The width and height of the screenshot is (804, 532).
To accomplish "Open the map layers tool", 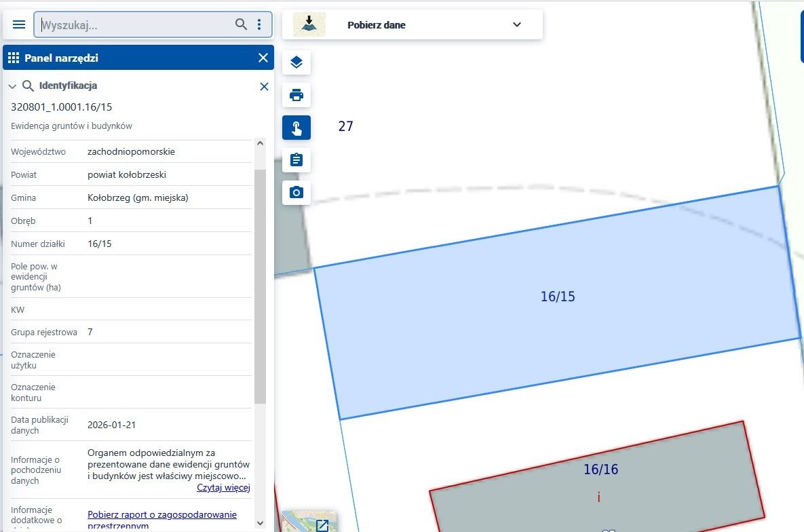I will (296, 62).
